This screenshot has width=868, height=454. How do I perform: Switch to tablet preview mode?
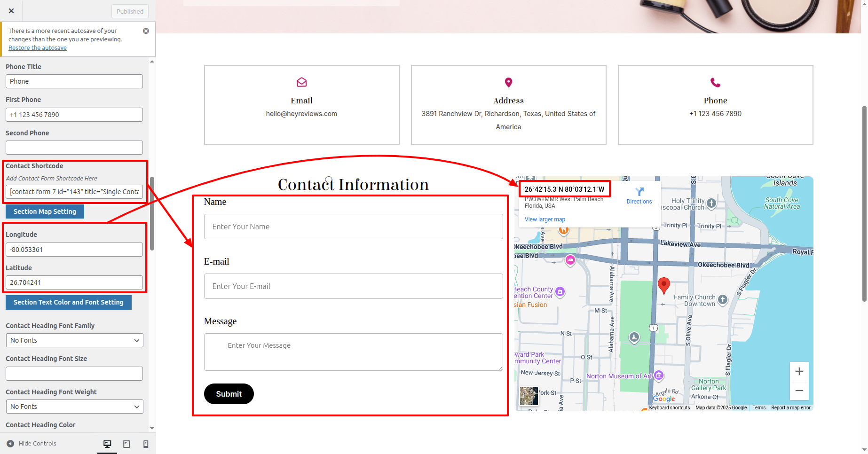click(126, 444)
